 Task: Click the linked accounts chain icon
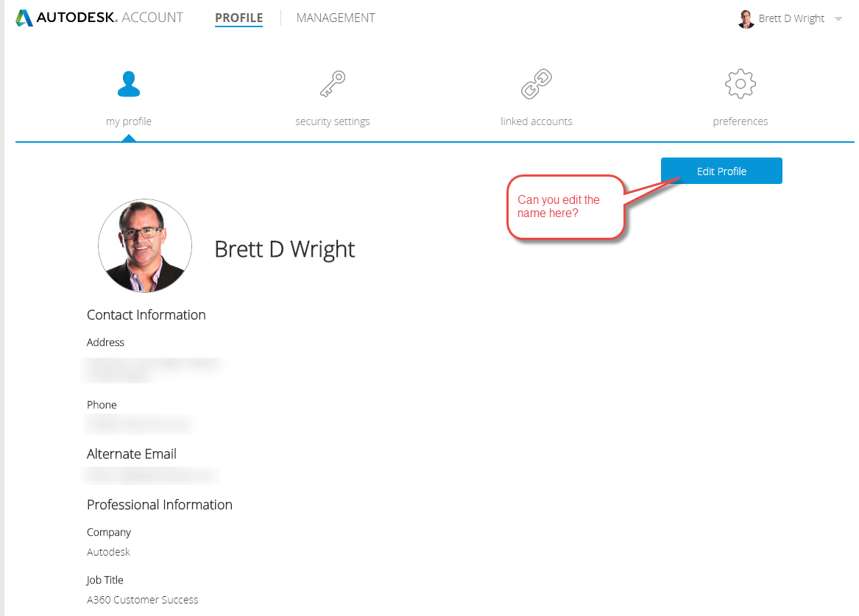[536, 83]
